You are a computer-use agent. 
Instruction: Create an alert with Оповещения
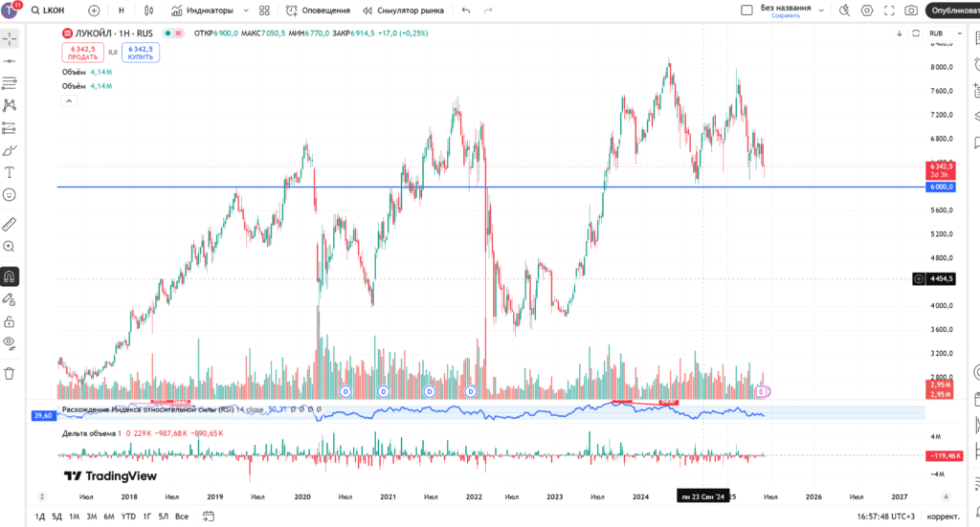[x=318, y=11]
